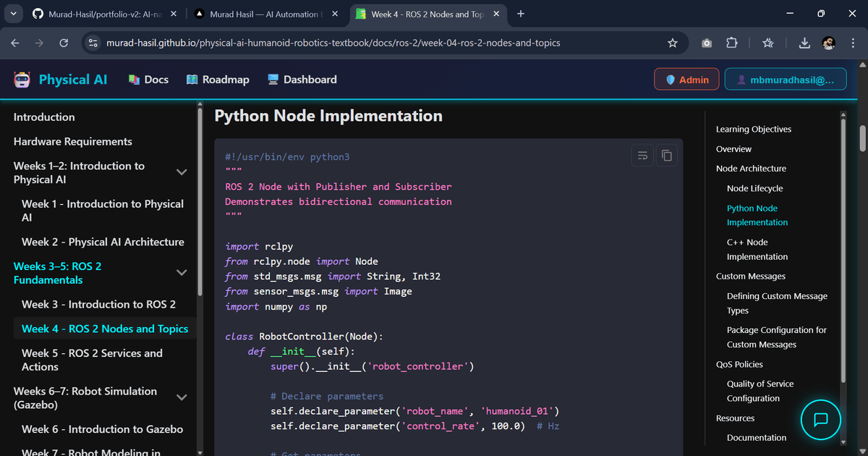The width and height of the screenshot is (868, 456).
Task: Collapse the Weeks 3–5 ROS 2 Fundamentals section
Action: point(182,272)
